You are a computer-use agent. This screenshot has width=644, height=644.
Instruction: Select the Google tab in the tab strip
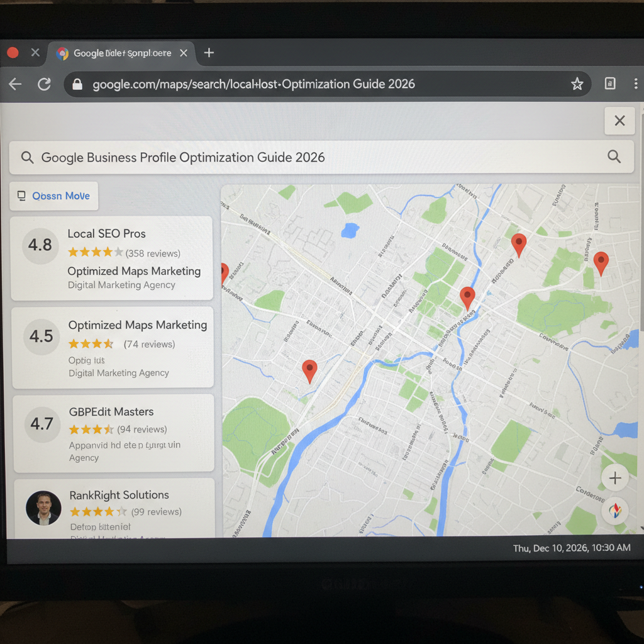121,53
